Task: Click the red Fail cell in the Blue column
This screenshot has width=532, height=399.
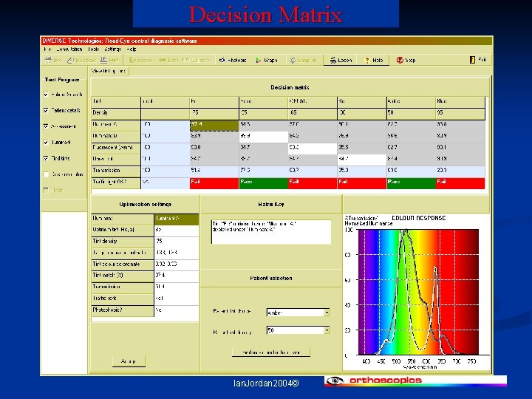Action: coord(460,183)
